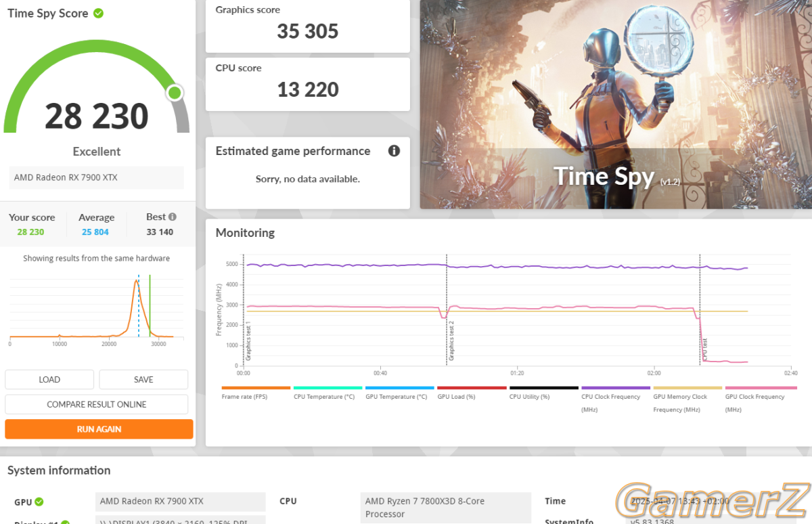Screen dimensions: 812x524
Task: Toggle the GPU Memory Clock Frequency legend swatch
Action: coord(687,388)
